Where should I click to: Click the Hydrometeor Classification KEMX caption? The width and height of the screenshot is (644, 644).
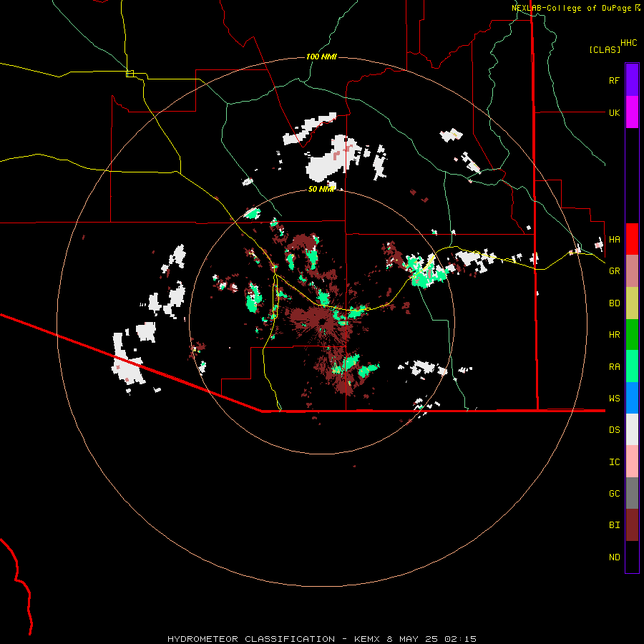tap(321, 639)
